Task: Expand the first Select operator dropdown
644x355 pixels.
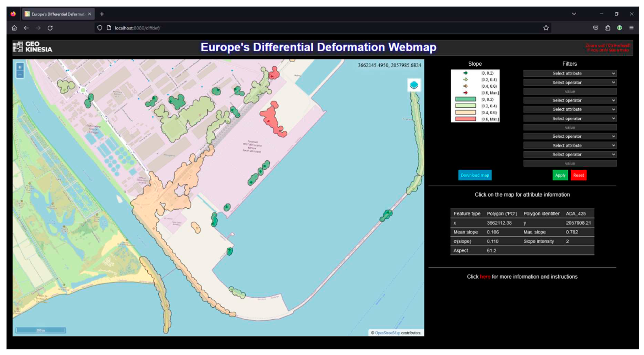Action: point(570,83)
